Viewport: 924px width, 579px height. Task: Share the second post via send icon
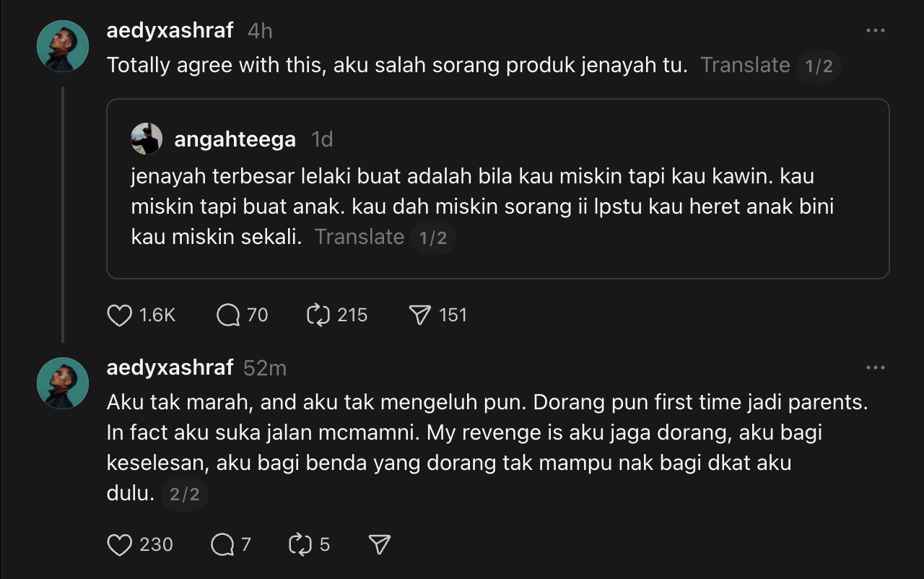tap(380, 545)
